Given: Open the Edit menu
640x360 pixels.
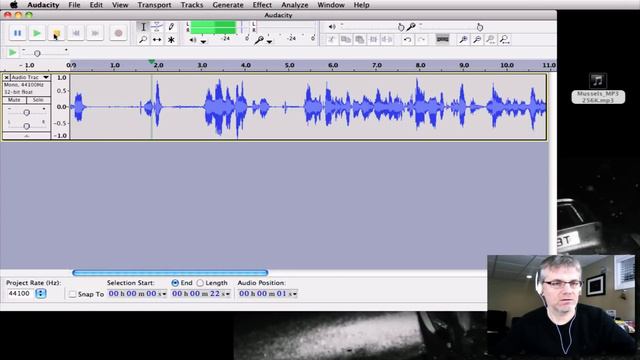Looking at the screenshot, I should pyautogui.click(x=96, y=5).
